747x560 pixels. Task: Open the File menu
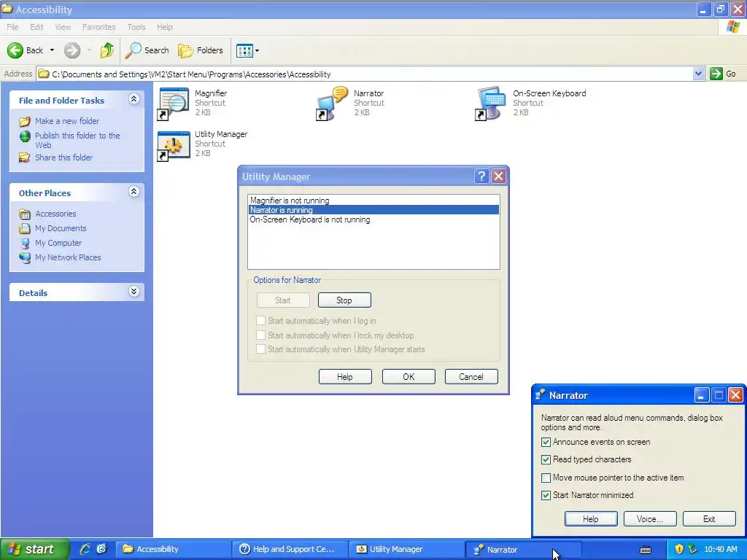(x=12, y=27)
